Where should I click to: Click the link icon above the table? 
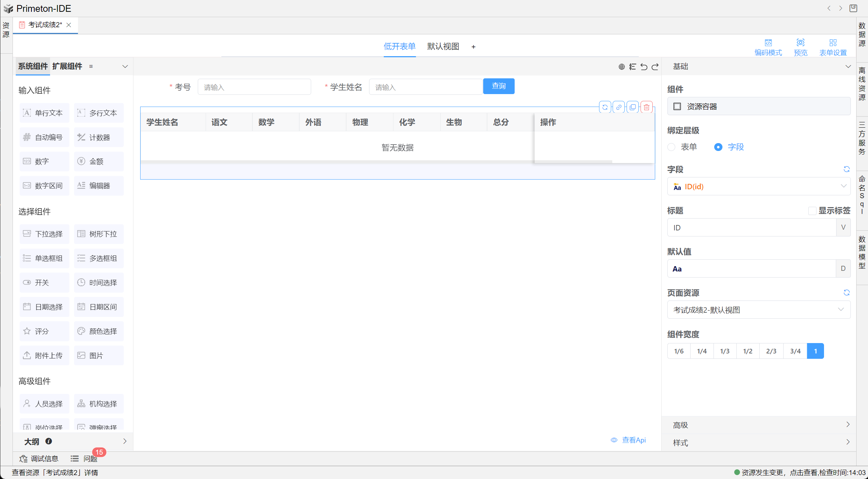pos(619,107)
